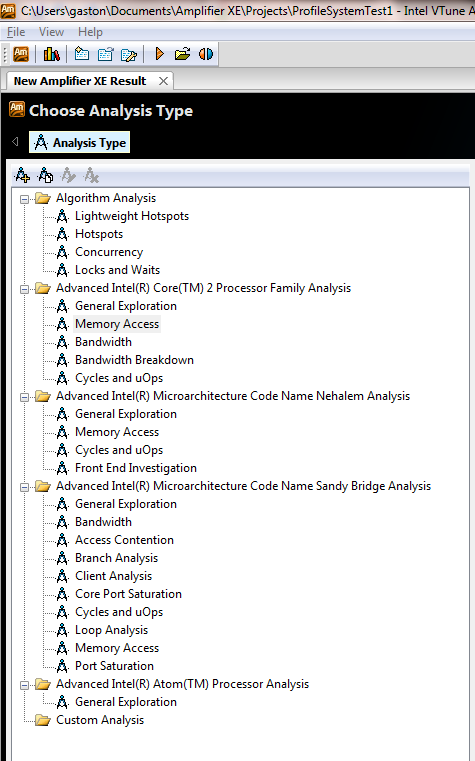Start analysis with the orange play icon
475x761 pixels.
pyautogui.click(x=160, y=54)
